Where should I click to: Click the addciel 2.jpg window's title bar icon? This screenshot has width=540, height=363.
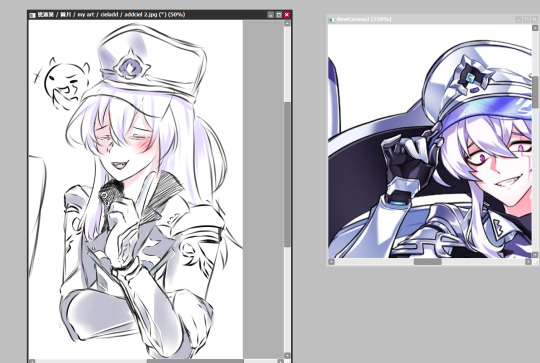[x=32, y=15]
